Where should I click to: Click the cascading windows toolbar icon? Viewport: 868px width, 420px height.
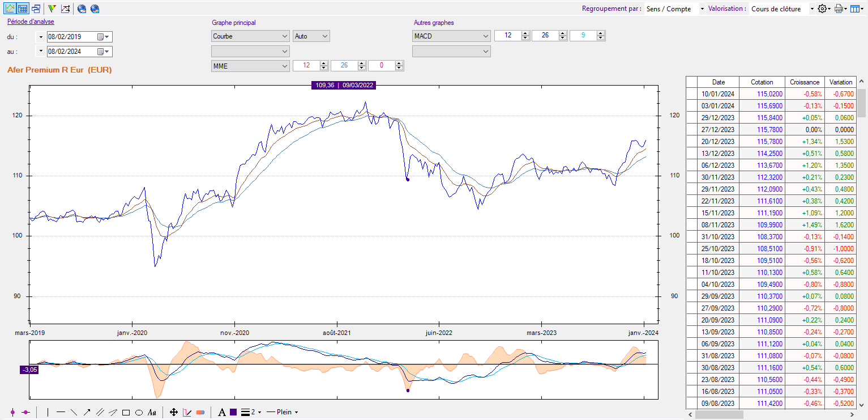(36, 9)
